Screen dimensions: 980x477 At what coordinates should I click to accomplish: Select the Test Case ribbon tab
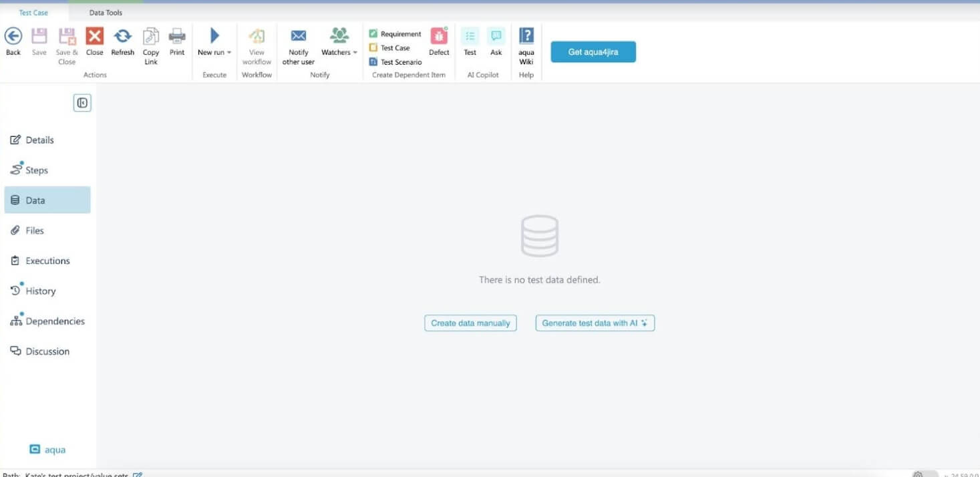click(33, 11)
